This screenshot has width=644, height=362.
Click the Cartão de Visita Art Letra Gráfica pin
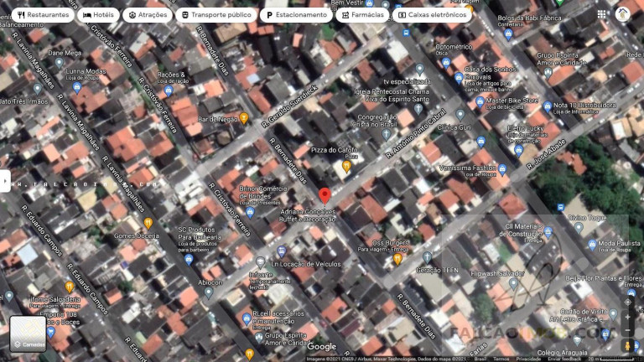[x=613, y=314]
